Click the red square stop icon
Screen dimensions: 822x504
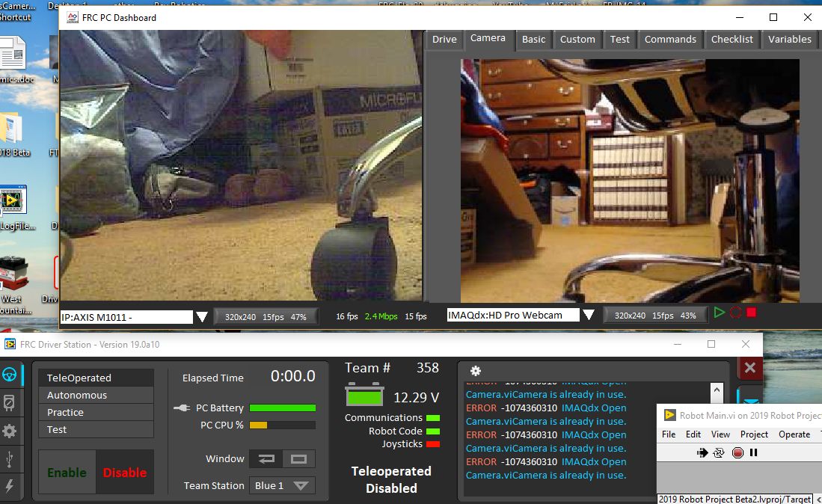[751, 313]
